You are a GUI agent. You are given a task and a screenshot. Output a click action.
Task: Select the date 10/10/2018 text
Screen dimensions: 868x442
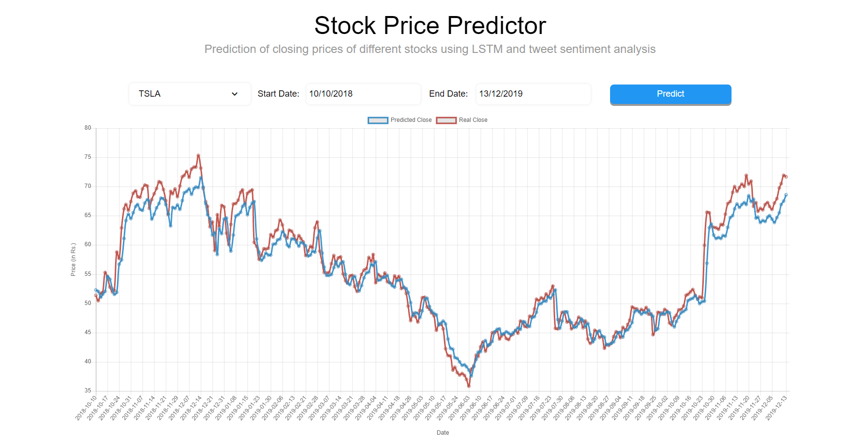tap(331, 94)
